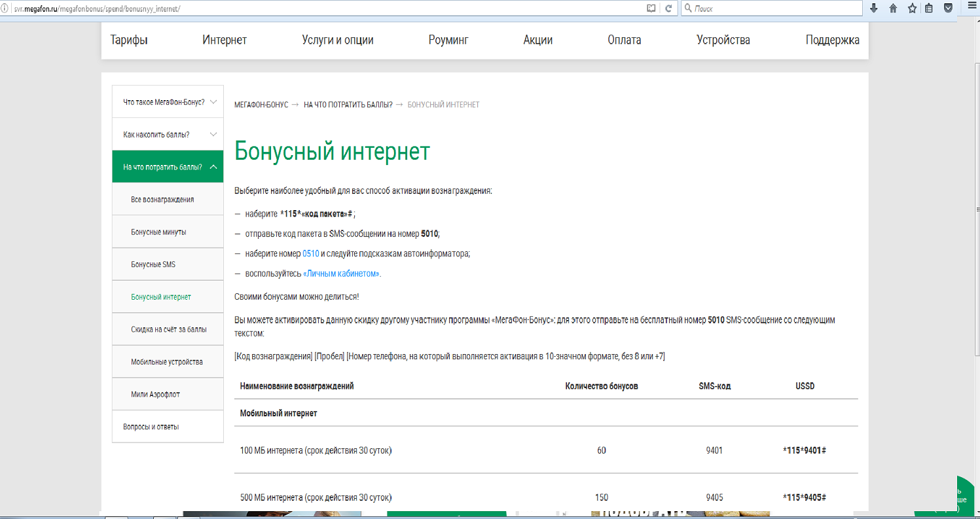Image resolution: width=980 pixels, height=519 pixels.
Task: Focus the Поиск search box
Action: pos(772,9)
